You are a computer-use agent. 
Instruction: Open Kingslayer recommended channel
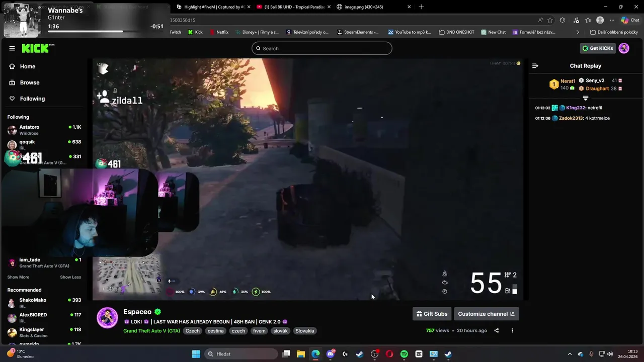pyautogui.click(x=44, y=332)
